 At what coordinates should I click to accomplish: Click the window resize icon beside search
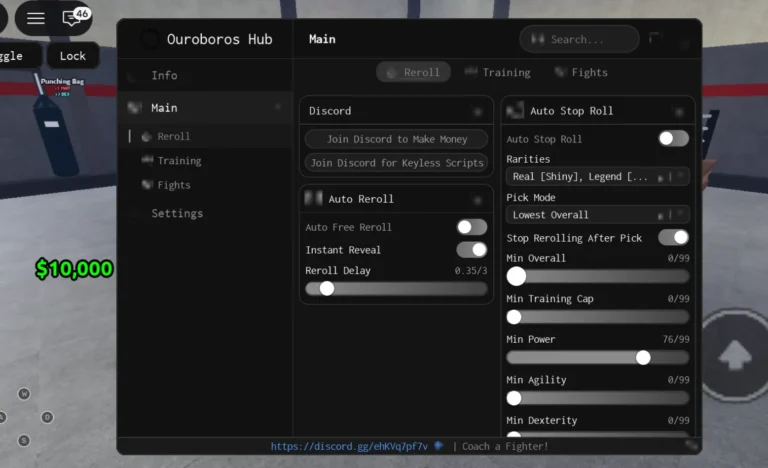(x=655, y=38)
